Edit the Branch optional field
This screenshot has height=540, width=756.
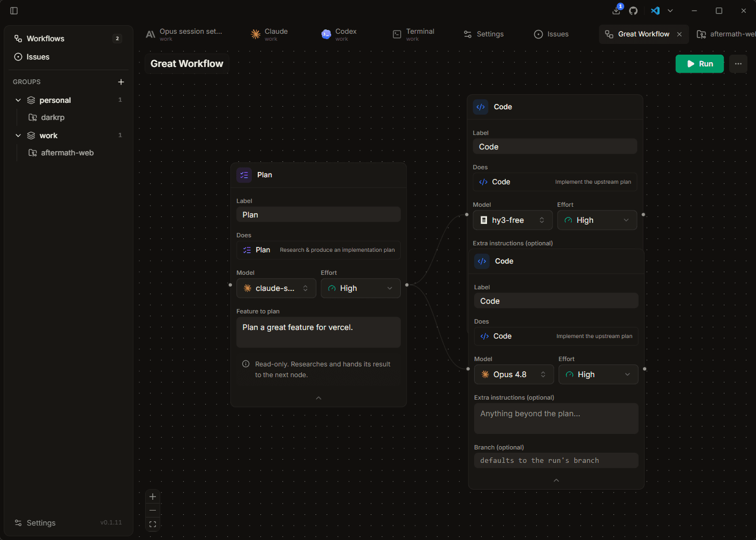[556, 461]
